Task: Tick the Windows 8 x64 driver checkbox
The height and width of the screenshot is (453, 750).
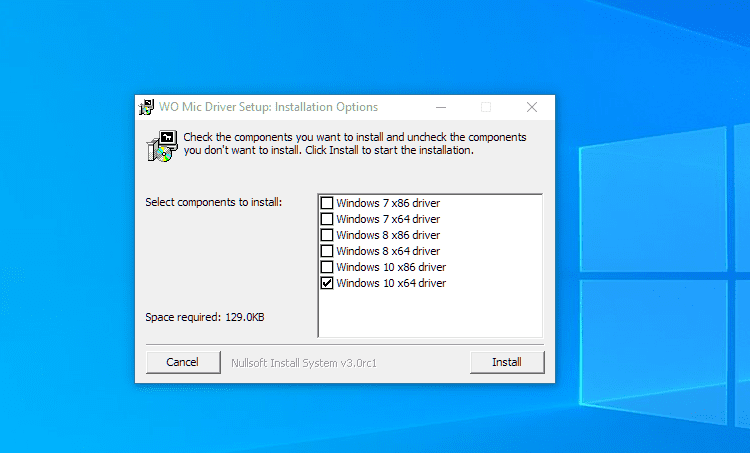Action: (x=327, y=251)
